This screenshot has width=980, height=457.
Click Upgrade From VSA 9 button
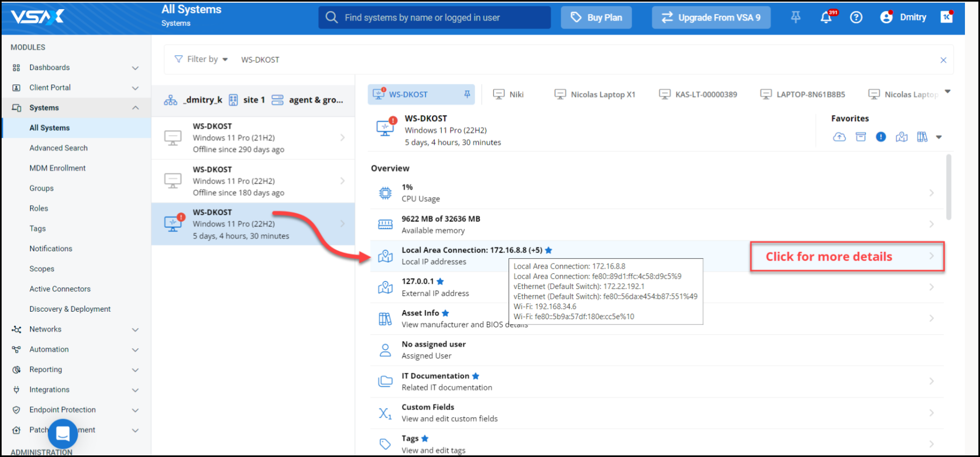[x=711, y=17]
